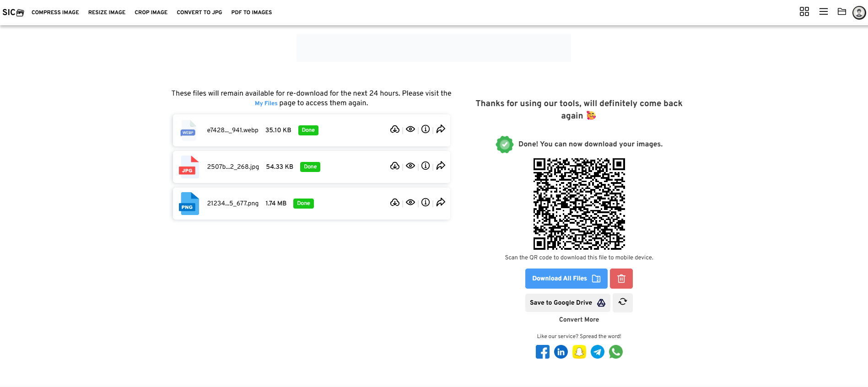Screen dimensions: 868x387
Task: Download the e7428..._941.webp file
Action: coord(395,129)
